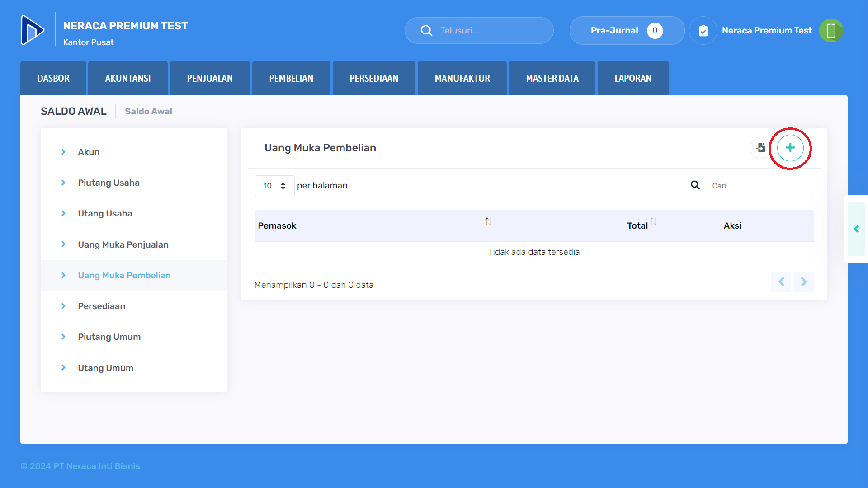Expand the Akun chevron

(x=63, y=152)
